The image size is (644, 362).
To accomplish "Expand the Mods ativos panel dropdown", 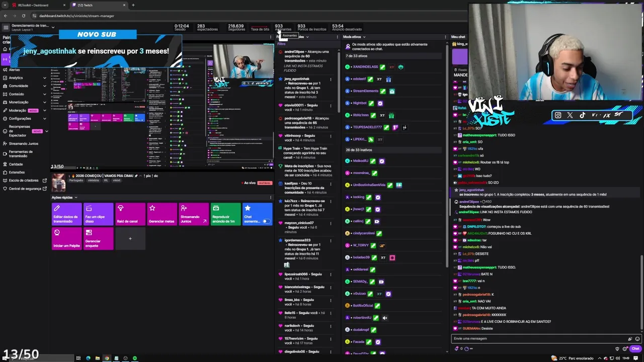I will click(x=364, y=37).
